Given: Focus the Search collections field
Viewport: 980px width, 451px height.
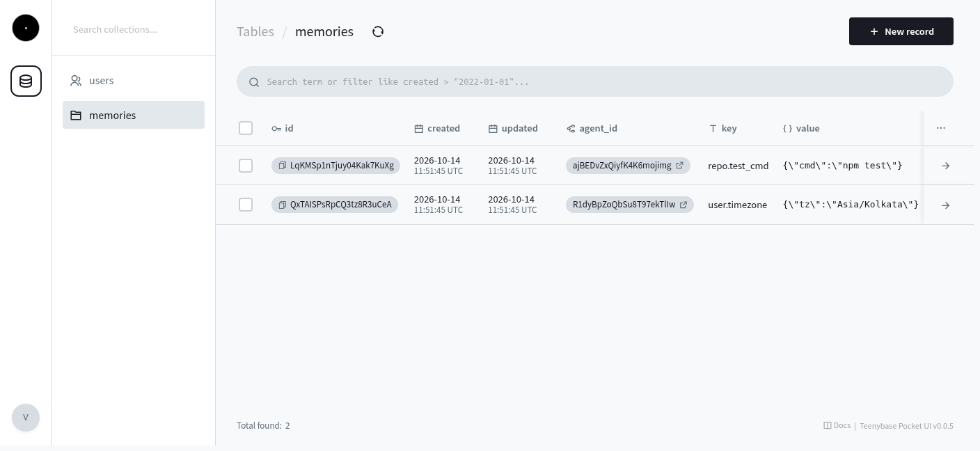Looking at the screenshot, I should coord(134,29).
